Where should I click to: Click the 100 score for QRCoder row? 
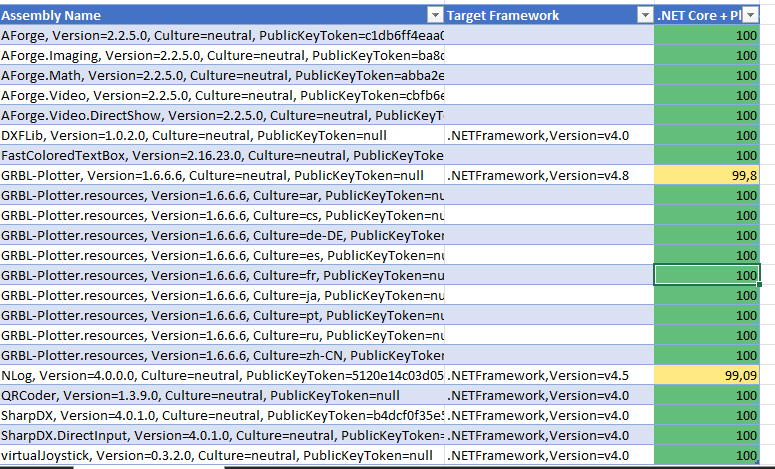click(707, 396)
